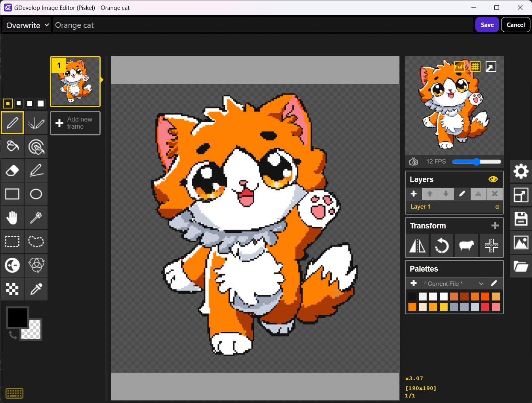Screen dimensions: 532x403
Task: Open the Resize panel tab
Action: 521,195
